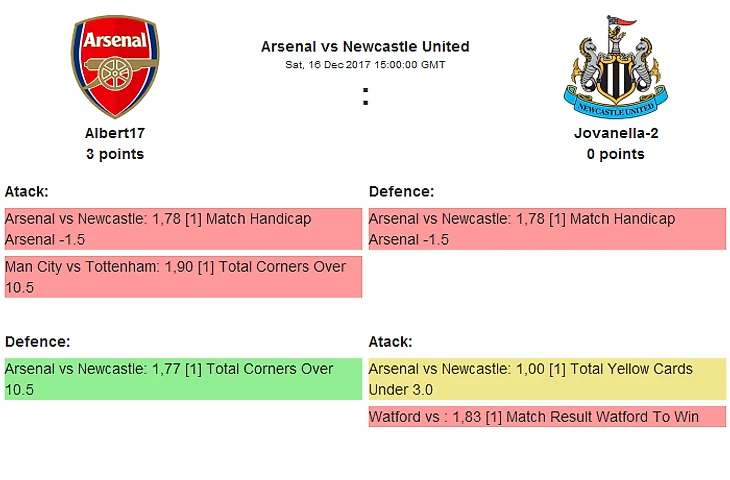
Task: Select the Watford To Win match result bet
Action: click(547, 416)
